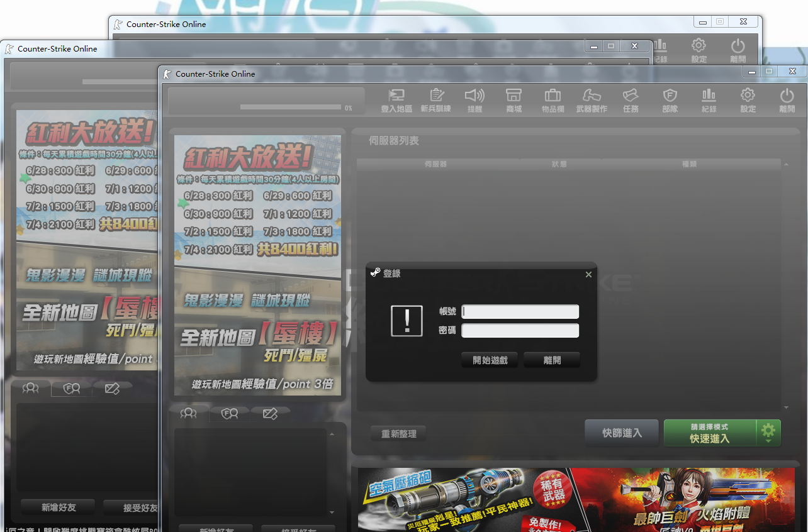
Task: Select clan members tab in the left window
Action: coord(72,389)
